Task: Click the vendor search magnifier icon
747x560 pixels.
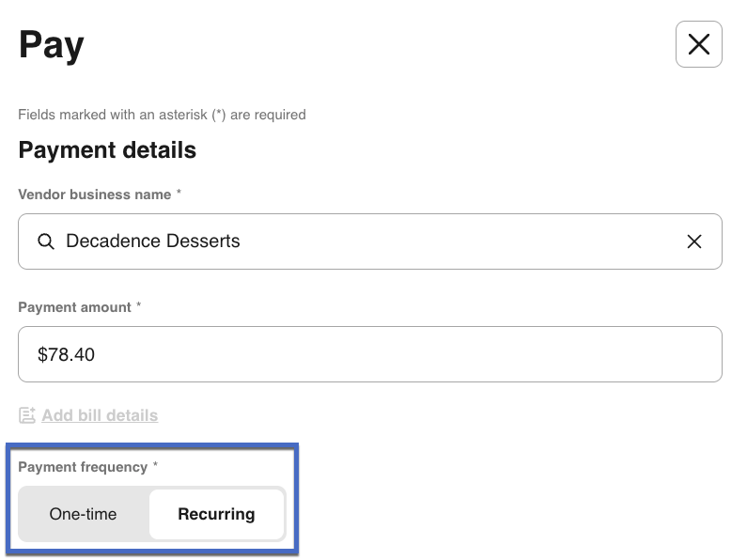Action: pos(45,241)
